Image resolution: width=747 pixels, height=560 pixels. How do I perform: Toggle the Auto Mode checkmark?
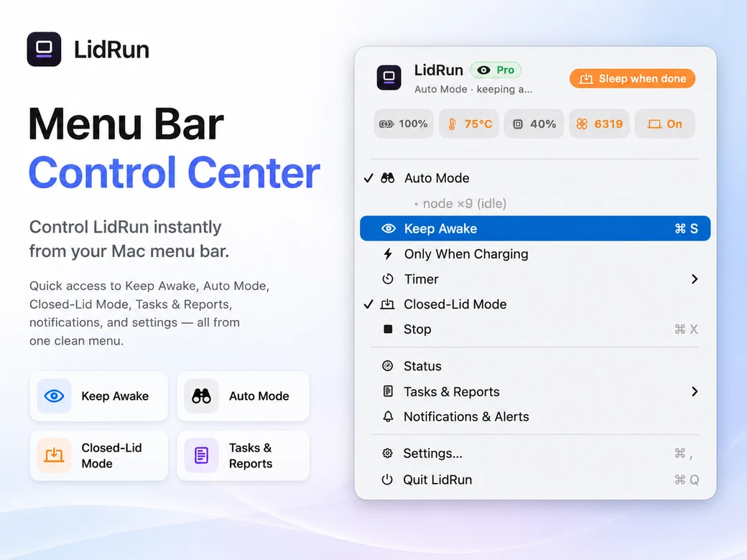368,178
